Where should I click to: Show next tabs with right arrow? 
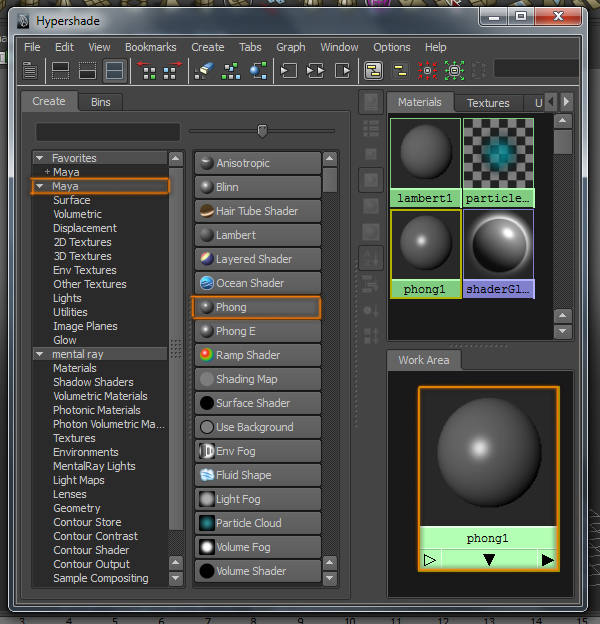pos(567,102)
